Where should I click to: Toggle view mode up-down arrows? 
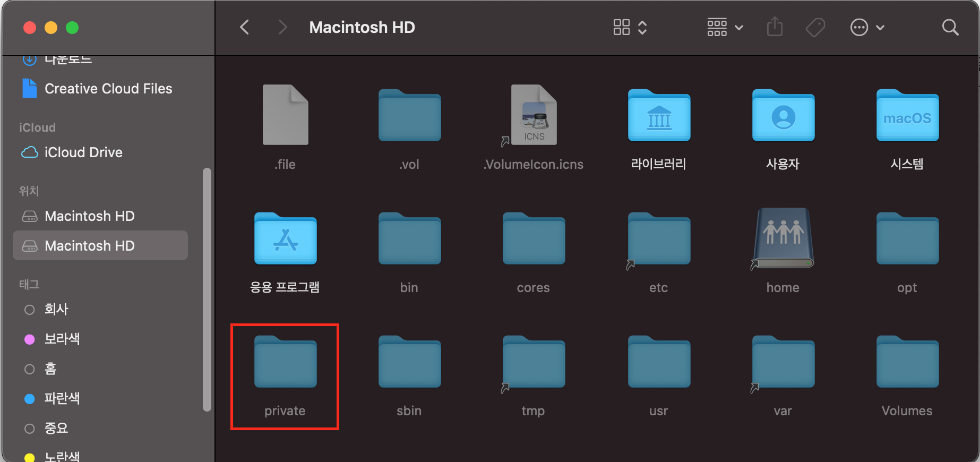[642, 27]
